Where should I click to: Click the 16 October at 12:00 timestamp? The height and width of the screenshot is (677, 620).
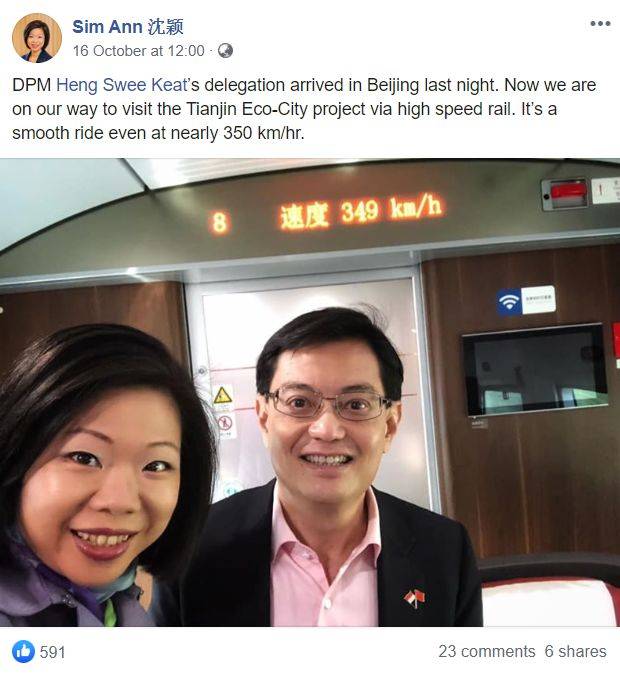coord(139,51)
